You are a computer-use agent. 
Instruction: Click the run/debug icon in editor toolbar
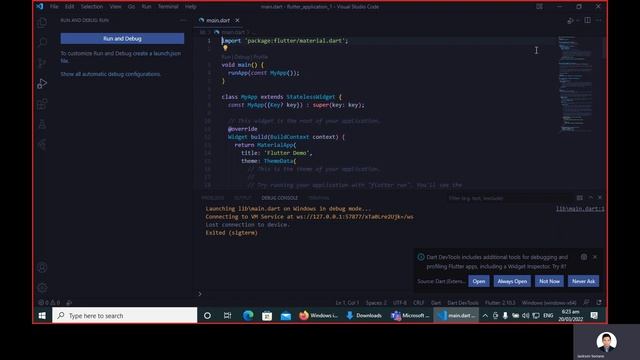click(x=571, y=20)
